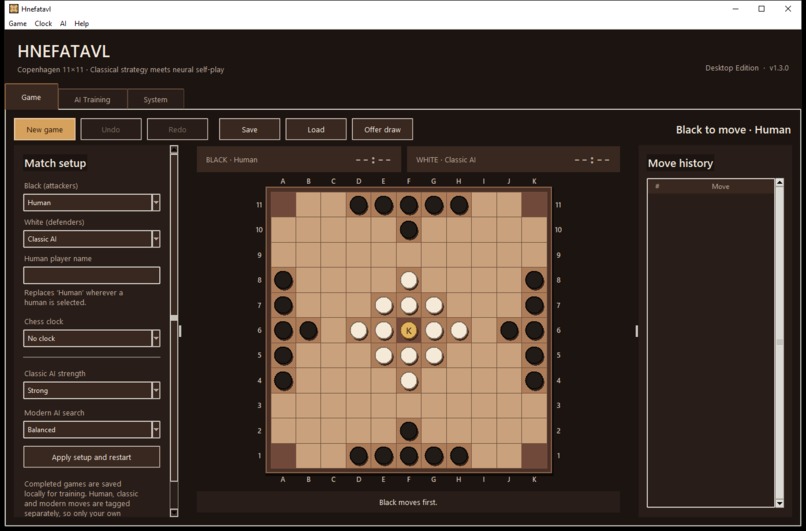
Task: Click Match setup panel scroll up arrow
Action: tap(174, 150)
